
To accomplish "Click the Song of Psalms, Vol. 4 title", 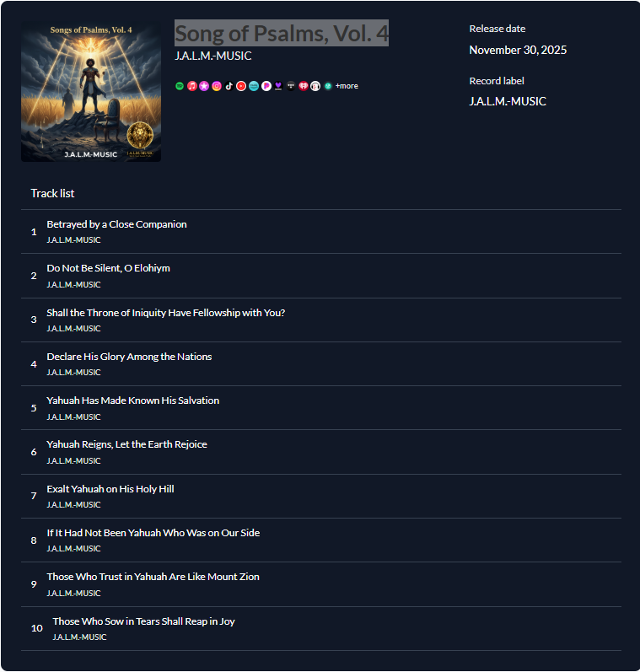I will (282, 33).
